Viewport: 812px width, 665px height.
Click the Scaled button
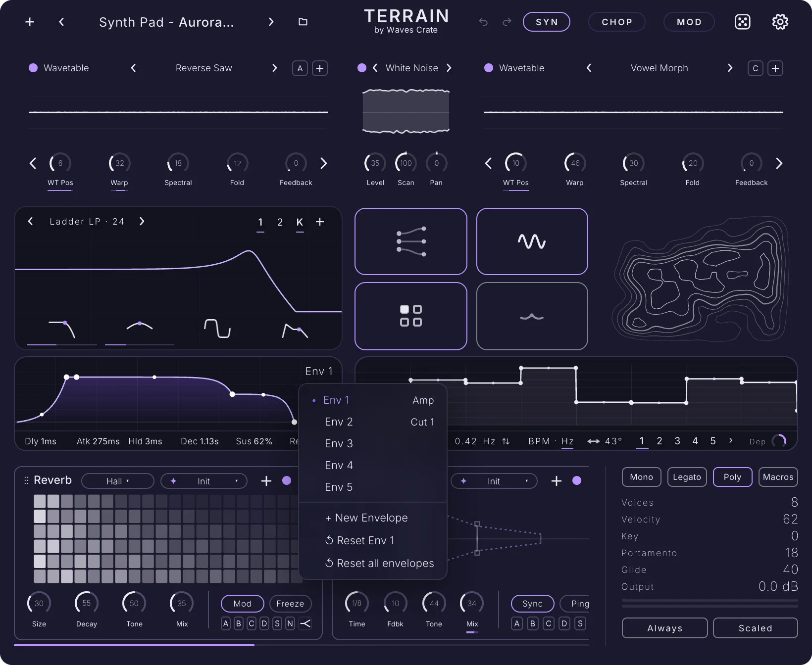[x=756, y=628]
